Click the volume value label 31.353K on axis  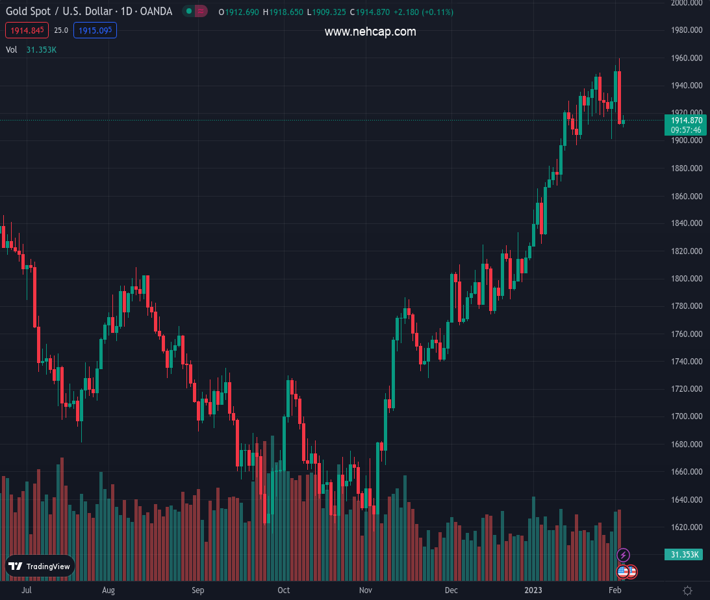[x=685, y=554]
